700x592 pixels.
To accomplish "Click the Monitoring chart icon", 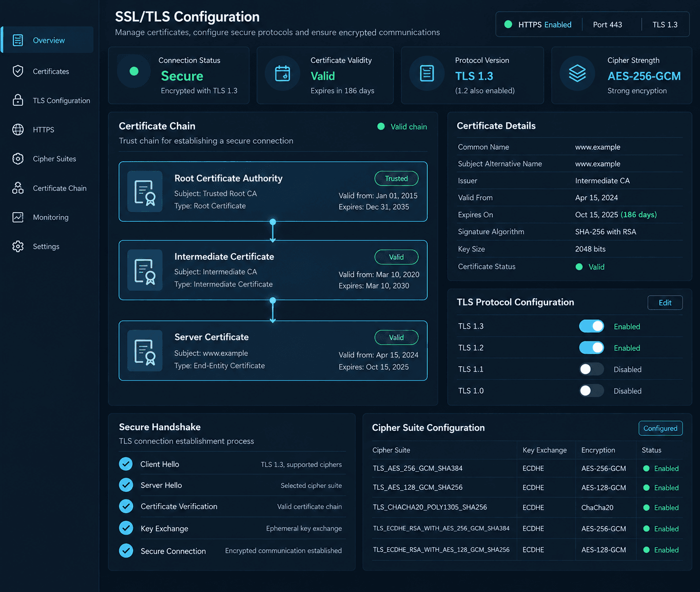I will click(x=18, y=217).
